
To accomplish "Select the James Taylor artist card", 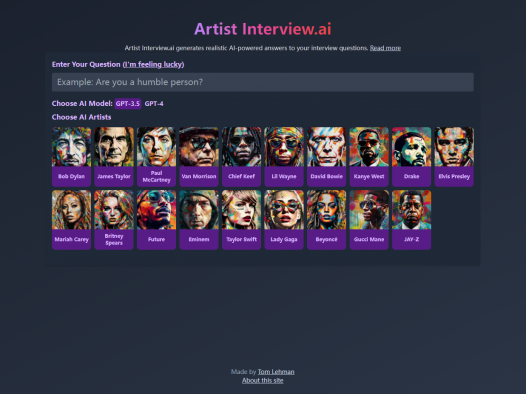I will [x=114, y=157].
